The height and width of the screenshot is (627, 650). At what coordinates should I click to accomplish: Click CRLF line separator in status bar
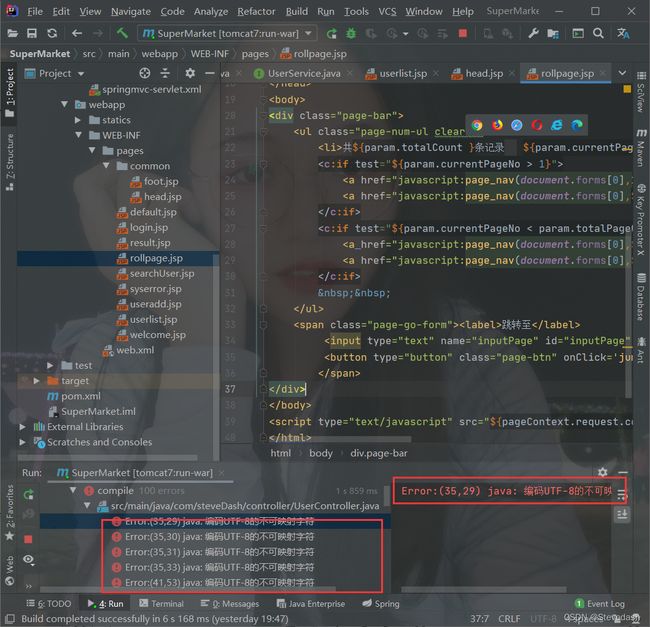[x=509, y=618]
